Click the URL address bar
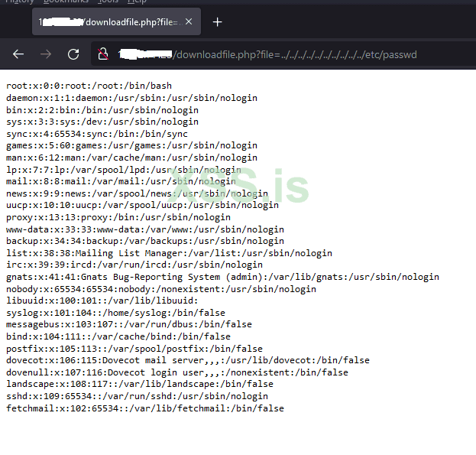The height and width of the screenshot is (455, 476). [x=283, y=54]
